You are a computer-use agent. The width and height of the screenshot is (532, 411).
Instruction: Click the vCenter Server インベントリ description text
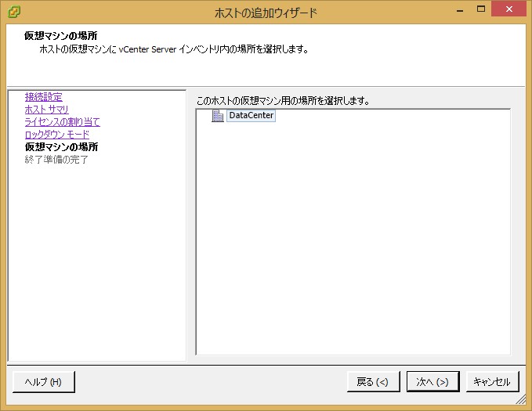coord(174,49)
